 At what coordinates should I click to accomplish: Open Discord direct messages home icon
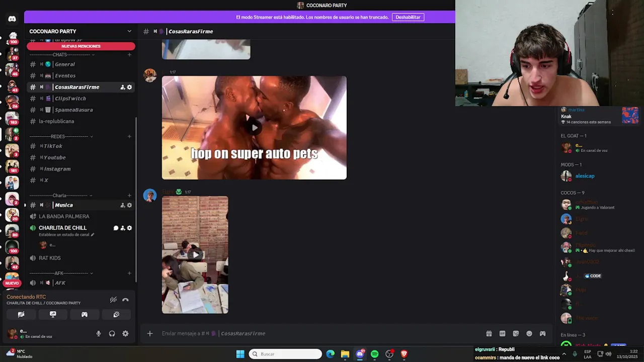point(12,19)
